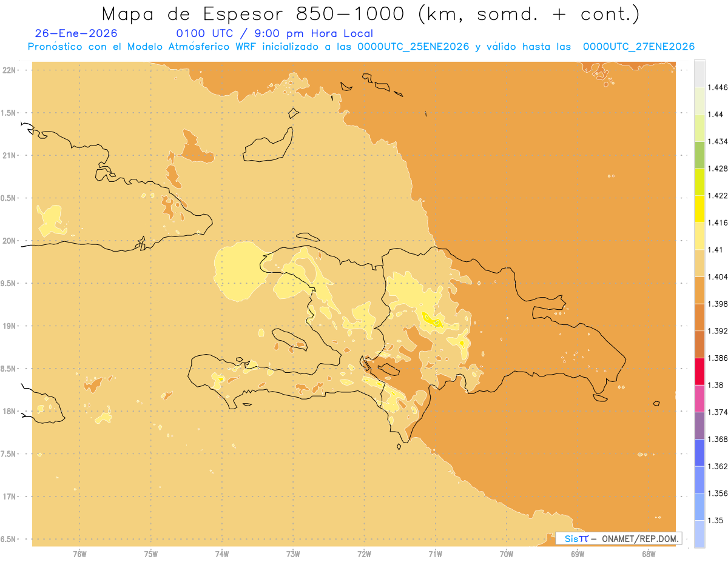728x562 pixels.
Task: Click the colorbar value 1.404
Action: [x=717, y=277]
